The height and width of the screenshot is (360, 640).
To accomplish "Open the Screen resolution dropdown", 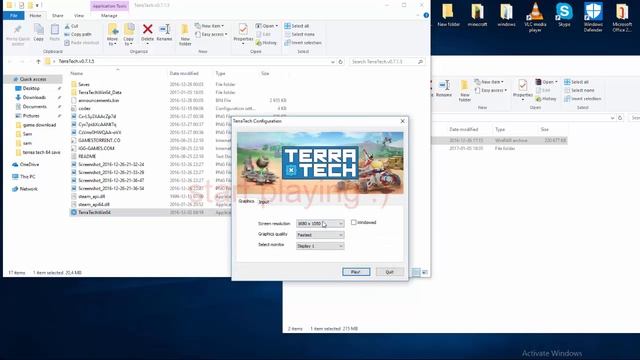I will (x=320, y=224).
